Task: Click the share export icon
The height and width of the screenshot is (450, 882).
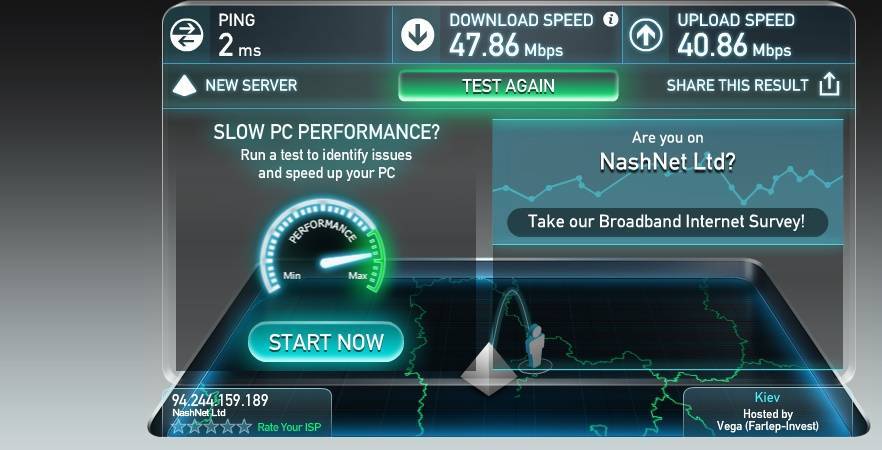Action: coord(829,85)
